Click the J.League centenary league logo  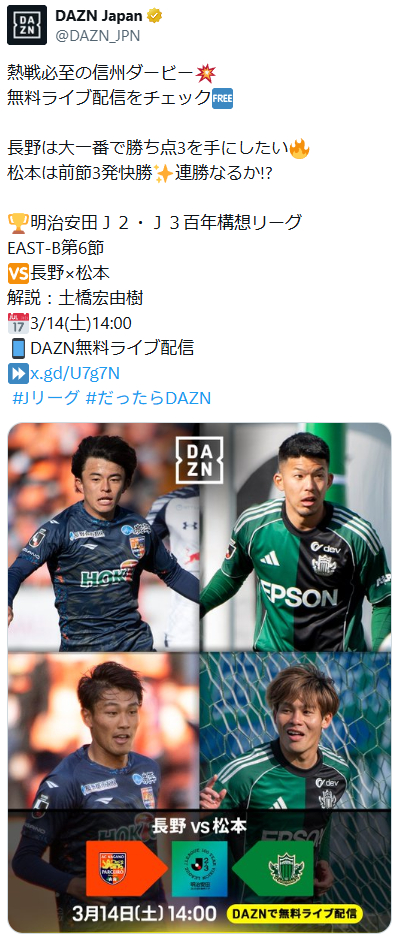click(199, 869)
